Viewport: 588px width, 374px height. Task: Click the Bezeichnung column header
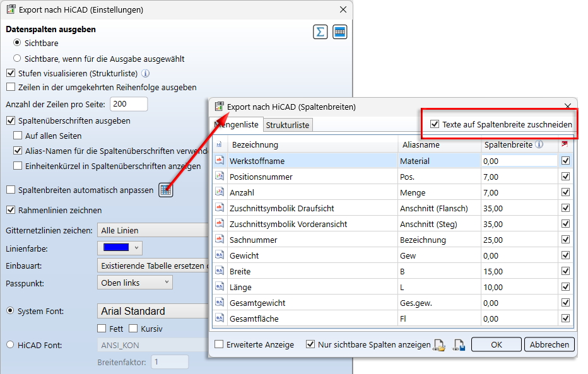coord(312,144)
